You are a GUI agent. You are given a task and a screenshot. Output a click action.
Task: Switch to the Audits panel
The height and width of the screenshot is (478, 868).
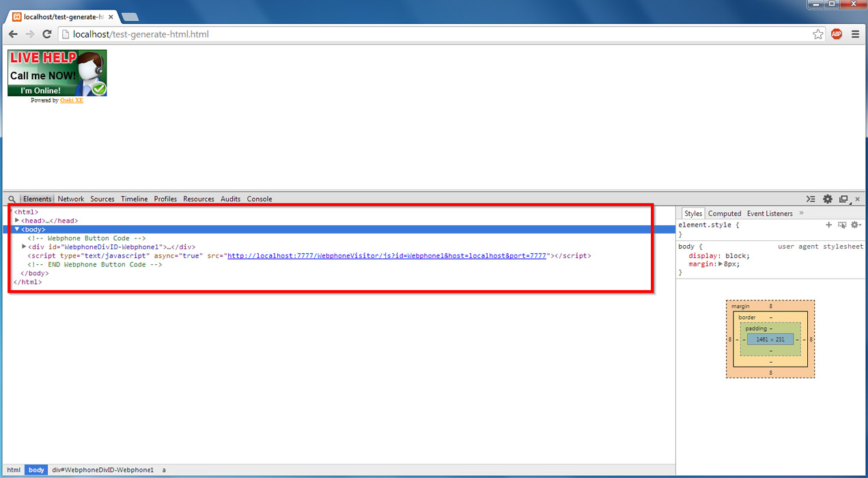pyautogui.click(x=231, y=199)
